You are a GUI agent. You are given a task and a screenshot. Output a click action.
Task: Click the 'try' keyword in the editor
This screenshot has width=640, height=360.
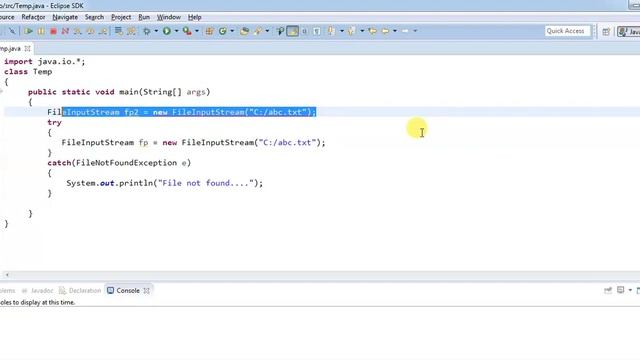[54, 122]
